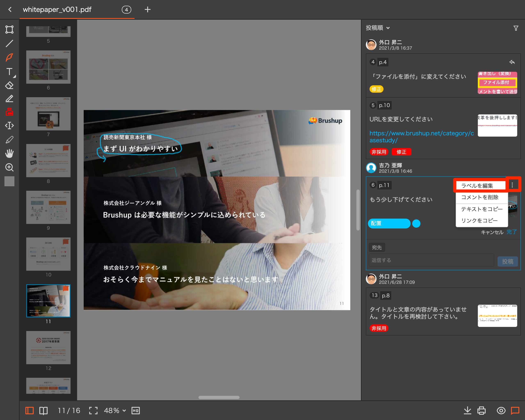The image size is (525, 420).
Task: Toggle HQ high quality mode
Action: point(136,411)
